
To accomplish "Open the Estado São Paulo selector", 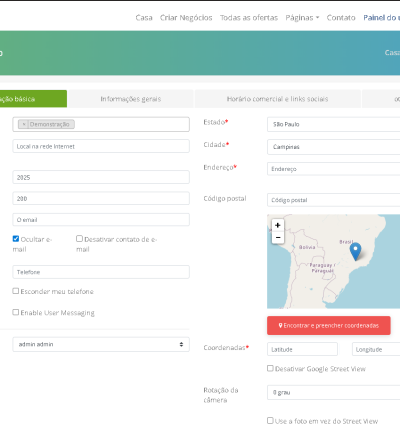I will point(333,124).
